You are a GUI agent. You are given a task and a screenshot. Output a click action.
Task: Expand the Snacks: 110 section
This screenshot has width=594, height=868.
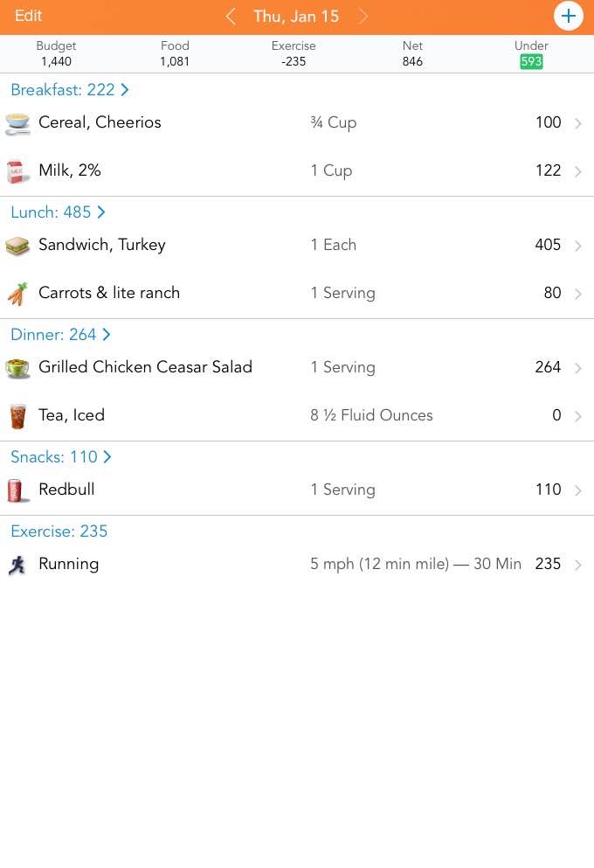(x=61, y=457)
